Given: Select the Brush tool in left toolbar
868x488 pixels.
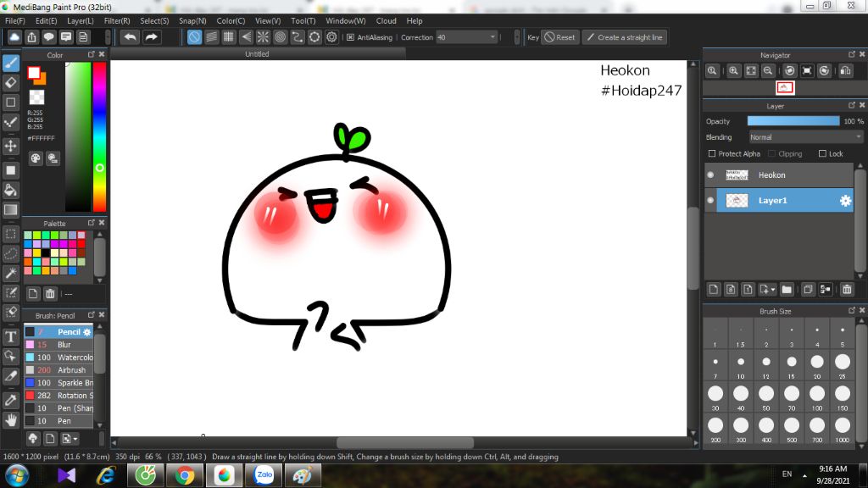Looking at the screenshot, I should tap(10, 63).
